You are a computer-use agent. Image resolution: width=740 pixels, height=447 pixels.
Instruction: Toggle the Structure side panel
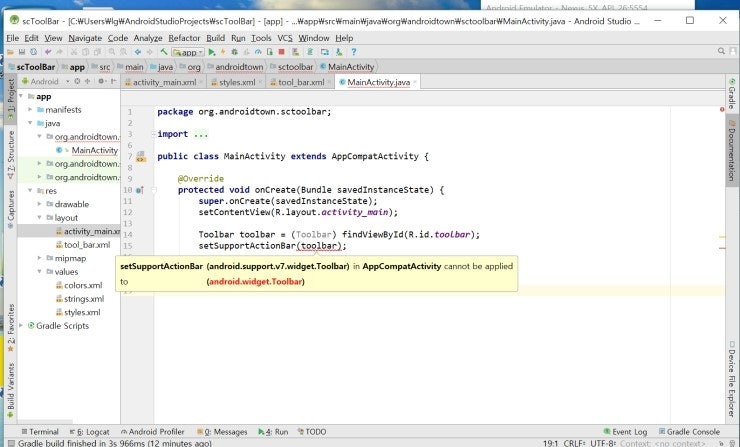click(x=10, y=155)
